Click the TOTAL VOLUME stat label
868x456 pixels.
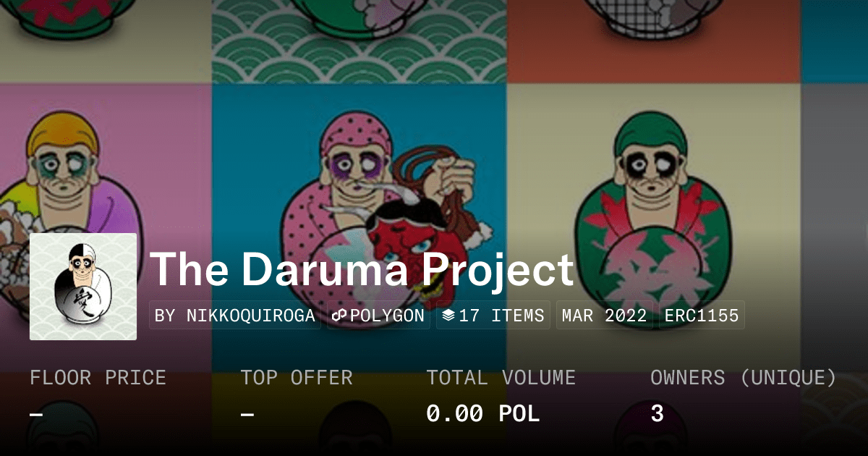click(x=501, y=378)
